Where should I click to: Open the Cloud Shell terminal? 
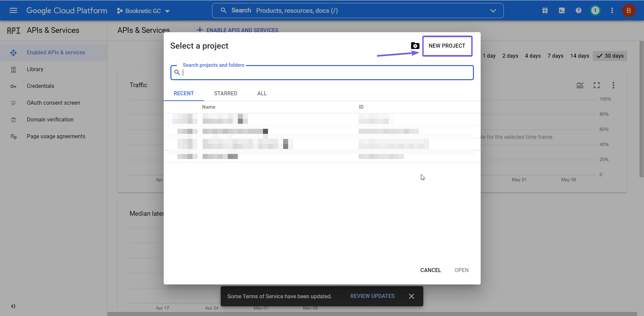562,10
